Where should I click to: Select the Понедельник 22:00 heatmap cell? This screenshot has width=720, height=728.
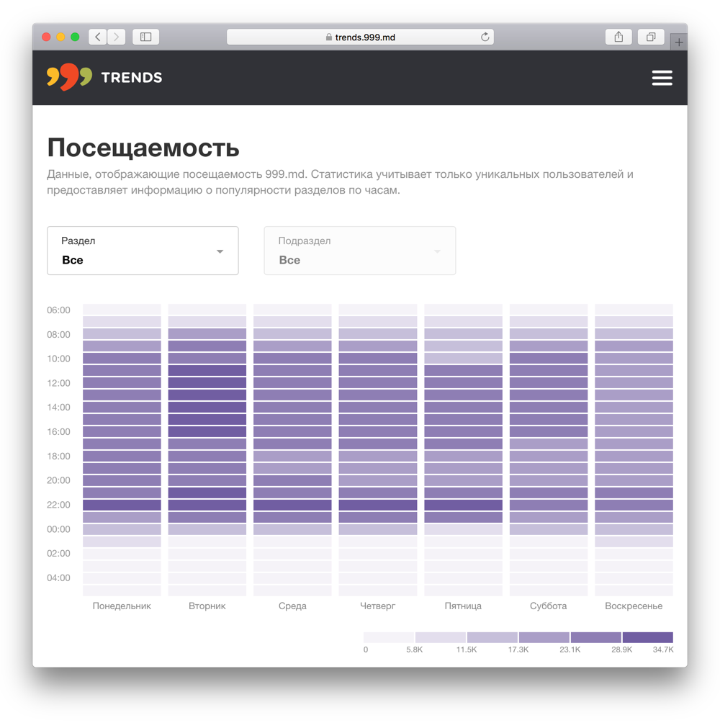[122, 505]
